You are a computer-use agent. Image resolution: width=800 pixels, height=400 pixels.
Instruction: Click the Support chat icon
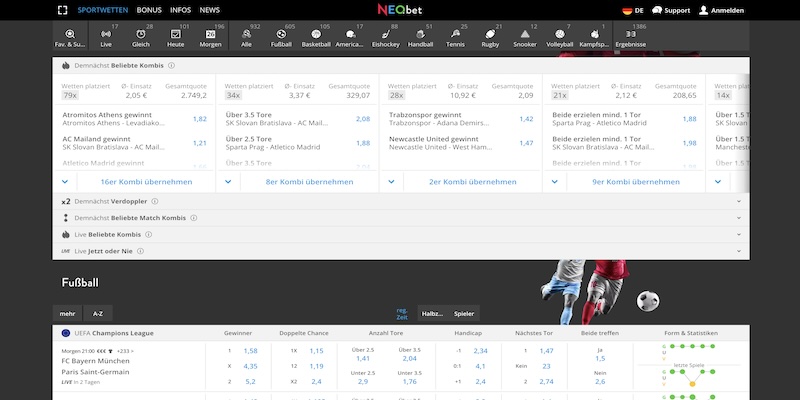[x=657, y=10]
